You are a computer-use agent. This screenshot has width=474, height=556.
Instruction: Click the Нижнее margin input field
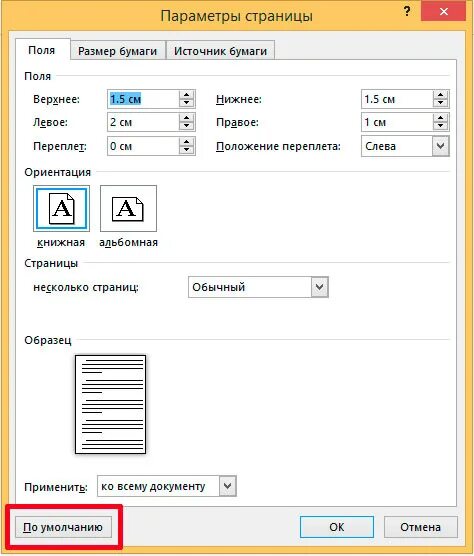click(397, 99)
